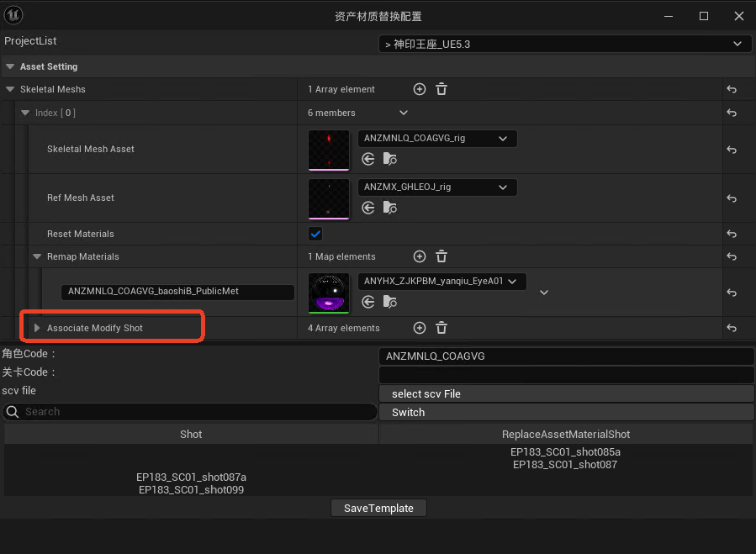Delete all Skeletal Meshs array elements
756x554 pixels.
coord(441,89)
